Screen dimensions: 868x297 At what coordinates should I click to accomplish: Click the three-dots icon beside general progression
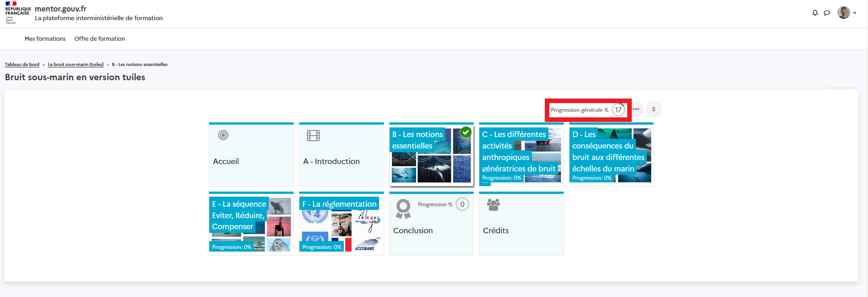coord(636,109)
